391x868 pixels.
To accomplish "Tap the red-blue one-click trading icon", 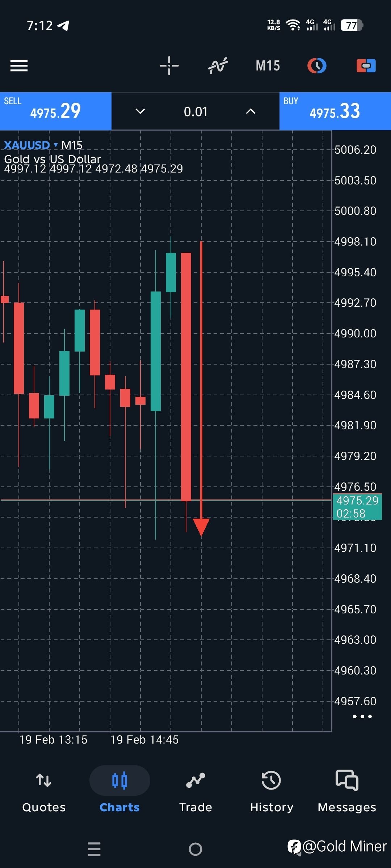I will [x=366, y=66].
